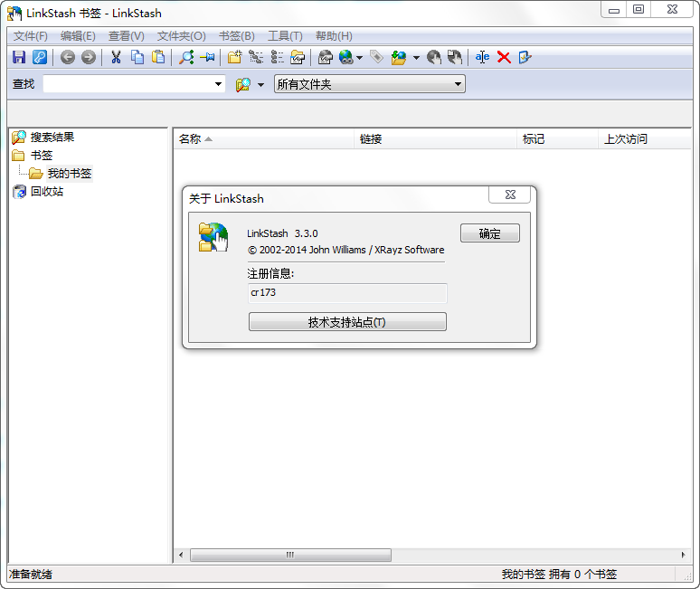This screenshot has width=700, height=589.
Task: Click the edit properties icon at toolbar end
Action: [x=525, y=57]
